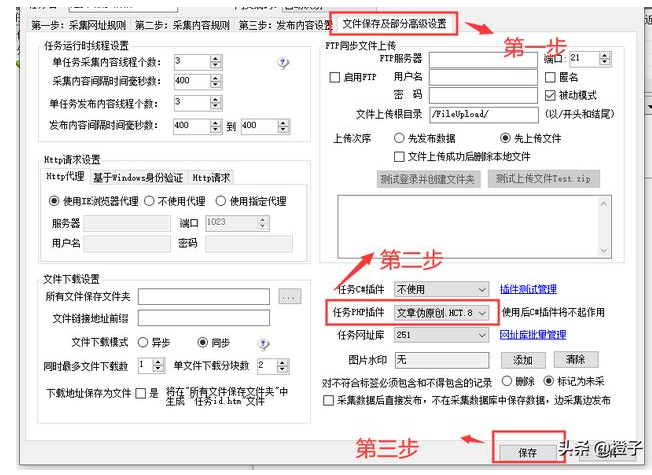Select 不使用代理 radio option
The height and width of the screenshot is (475, 652).
pyautogui.click(x=152, y=201)
